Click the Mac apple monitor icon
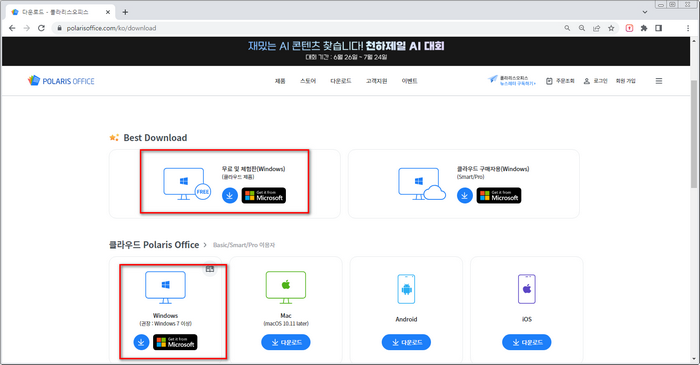Screen dimensions: 700x365 [286, 287]
